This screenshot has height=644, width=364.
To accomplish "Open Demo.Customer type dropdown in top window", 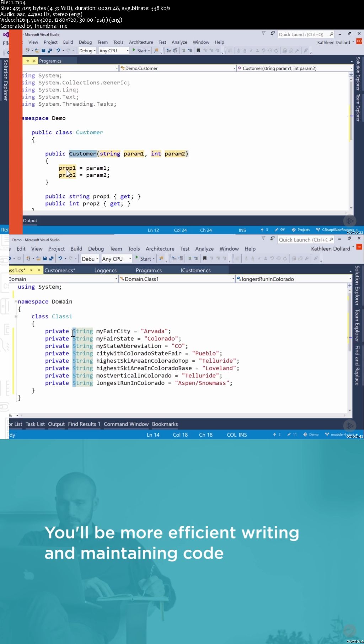I will click(x=177, y=68).
